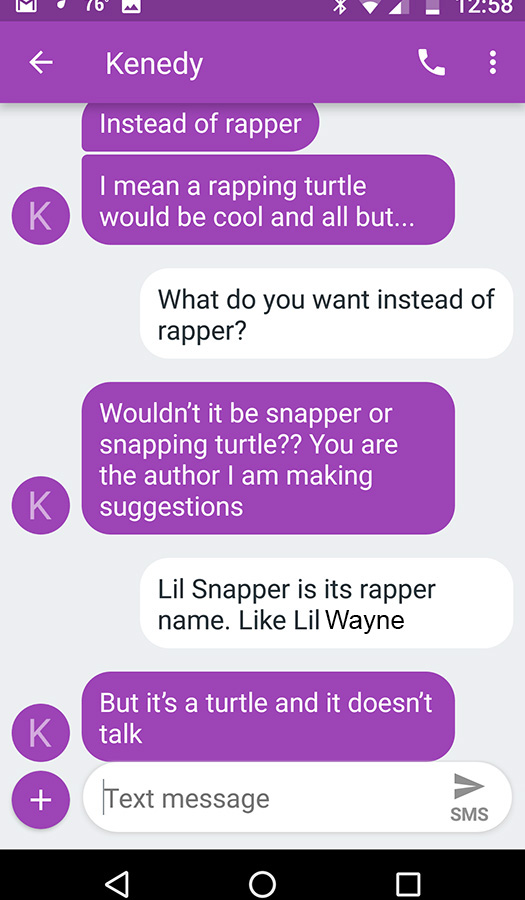This screenshot has width=525, height=900.
Task: Tap the Kenedy contact name in header
Action: (154, 64)
